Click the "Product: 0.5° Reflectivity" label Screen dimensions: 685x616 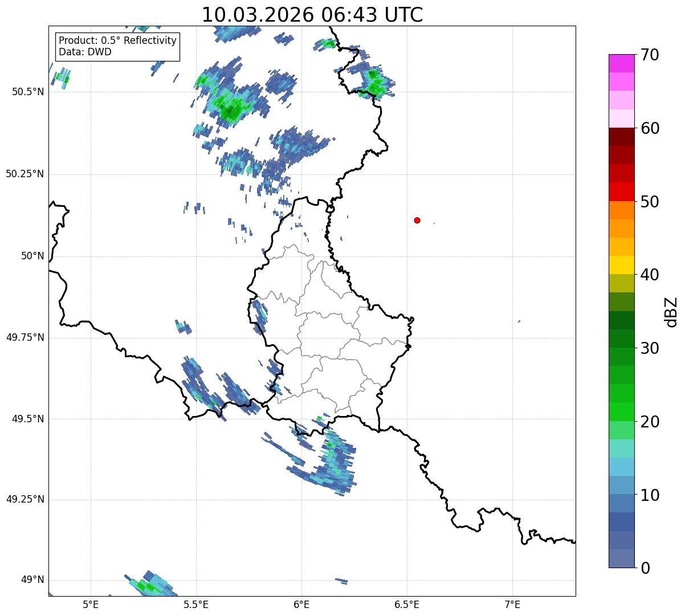point(117,41)
